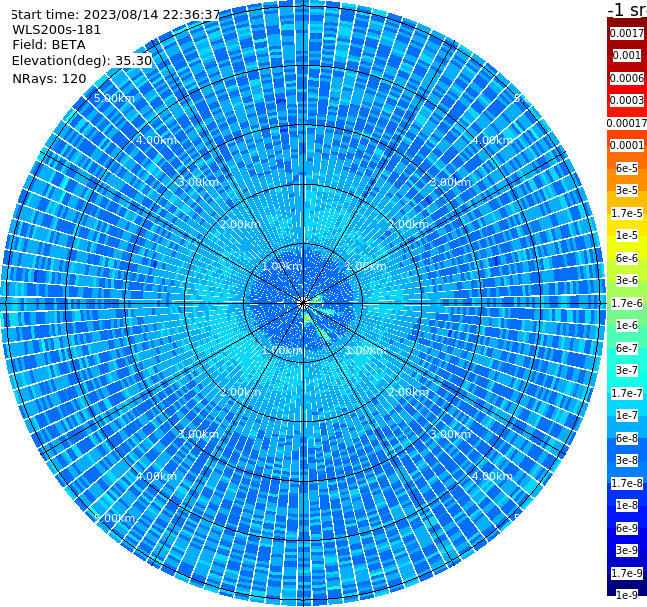
Task: Click the 6e-5 colorbar tick
Action: coord(627,168)
